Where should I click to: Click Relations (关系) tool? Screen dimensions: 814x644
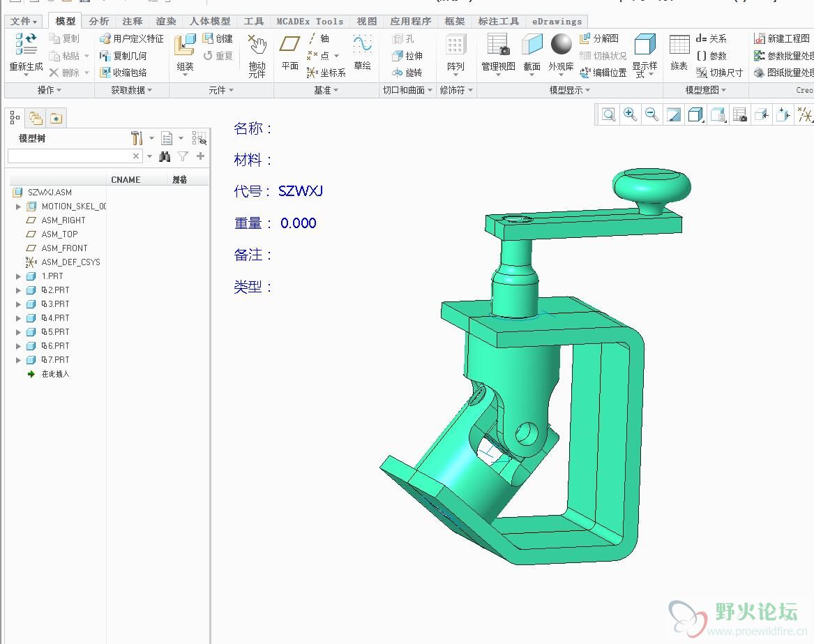click(711, 38)
